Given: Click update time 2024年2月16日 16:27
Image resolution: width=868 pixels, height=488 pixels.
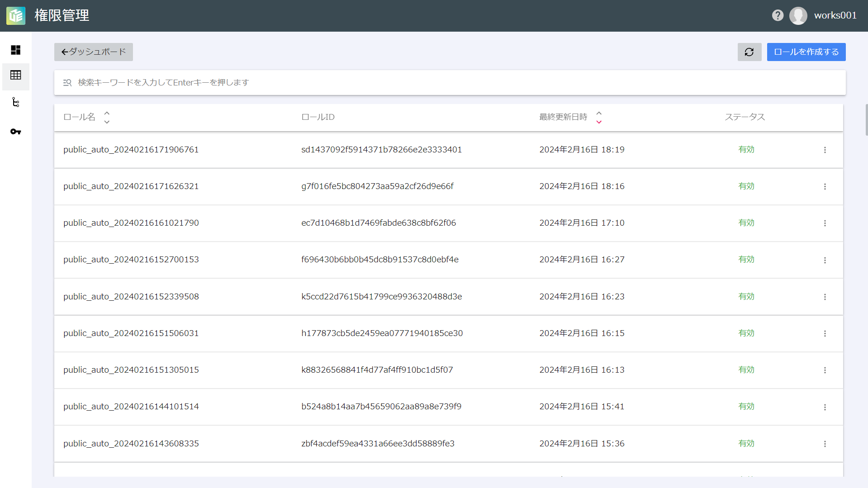Looking at the screenshot, I should pos(582,260).
